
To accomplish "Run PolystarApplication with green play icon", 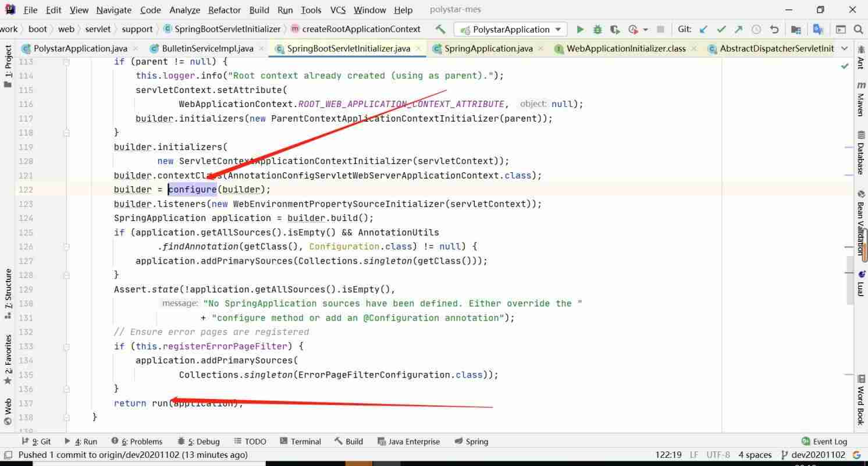I will [579, 29].
